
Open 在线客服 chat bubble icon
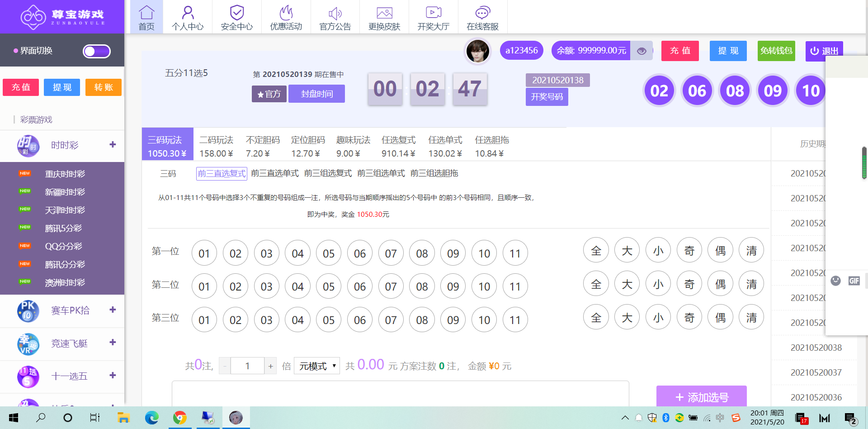(482, 13)
